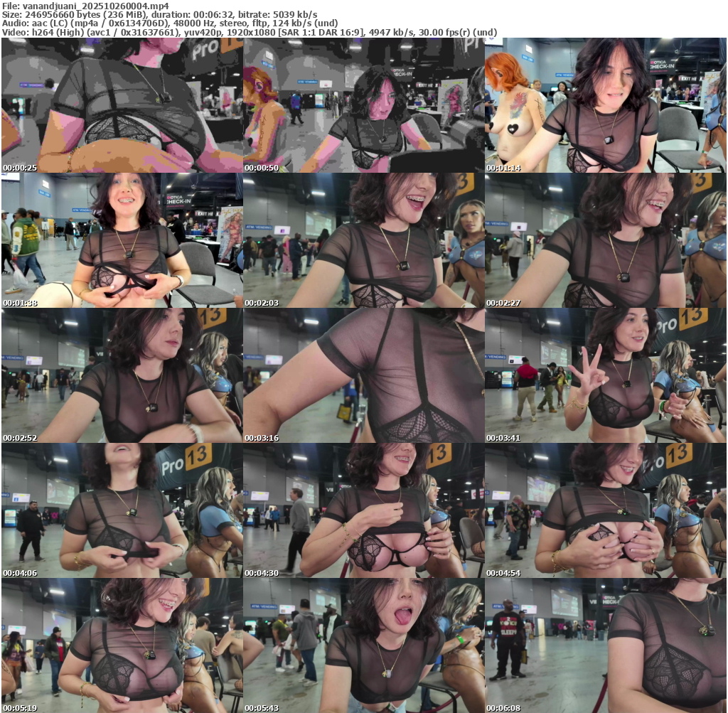Click the Video h264 information line
The height and width of the screenshot is (713, 728).
[x=249, y=33]
